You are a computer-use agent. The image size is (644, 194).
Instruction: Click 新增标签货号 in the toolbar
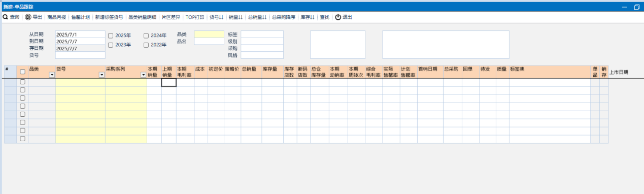click(x=109, y=17)
